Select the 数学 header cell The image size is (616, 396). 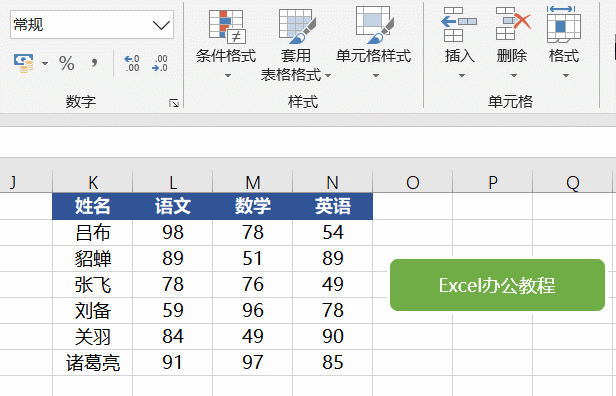tap(253, 206)
